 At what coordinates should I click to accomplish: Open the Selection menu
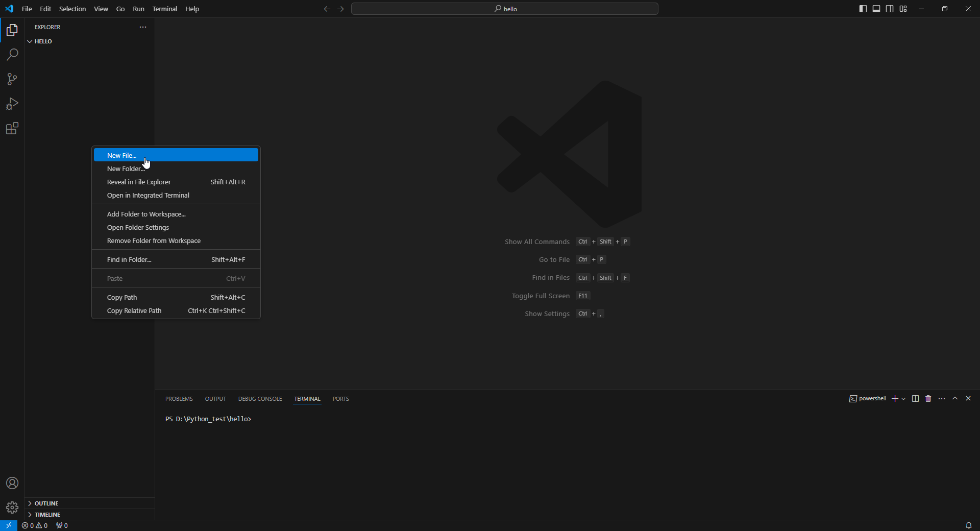point(72,9)
